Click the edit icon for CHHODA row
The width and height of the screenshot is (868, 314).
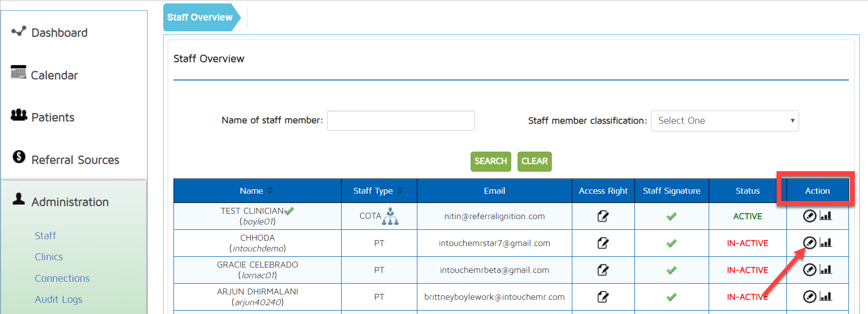pyautogui.click(x=809, y=243)
